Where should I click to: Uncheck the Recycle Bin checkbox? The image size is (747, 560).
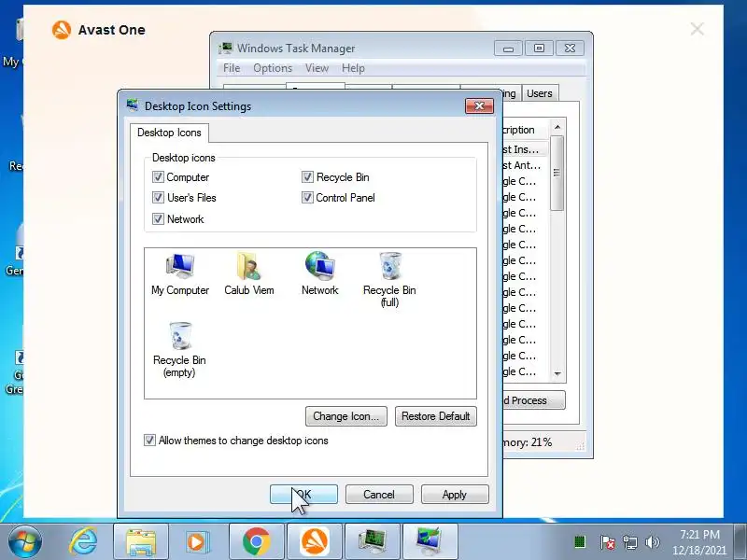coord(307,177)
